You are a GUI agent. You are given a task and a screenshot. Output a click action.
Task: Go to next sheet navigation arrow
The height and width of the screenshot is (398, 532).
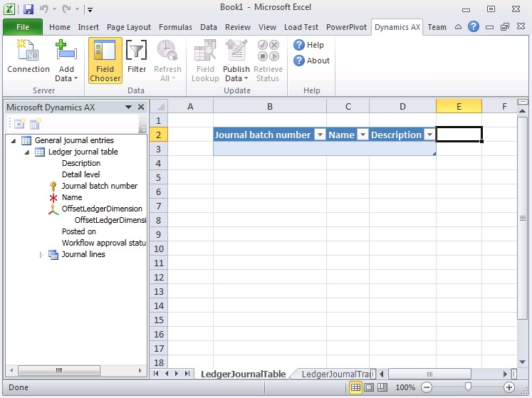click(177, 374)
